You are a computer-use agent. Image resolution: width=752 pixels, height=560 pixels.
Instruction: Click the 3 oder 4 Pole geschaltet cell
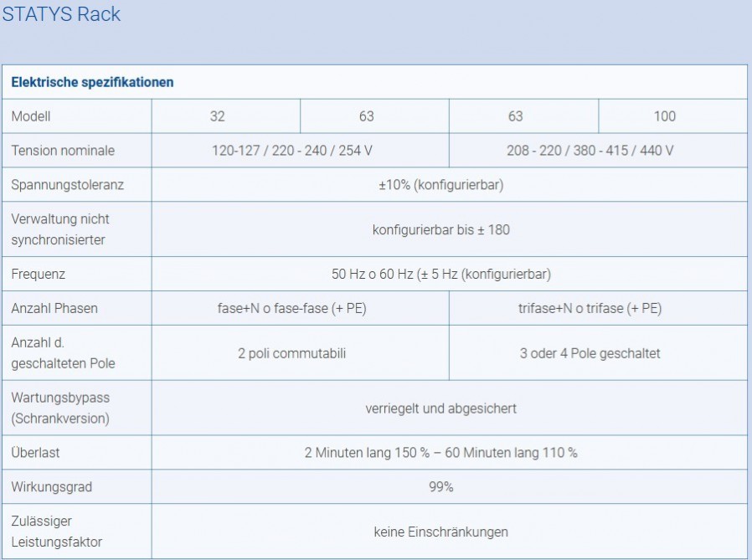(x=590, y=353)
